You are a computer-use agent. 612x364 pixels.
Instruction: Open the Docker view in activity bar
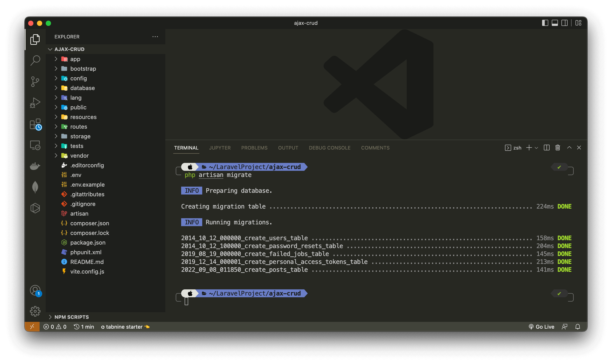point(35,166)
